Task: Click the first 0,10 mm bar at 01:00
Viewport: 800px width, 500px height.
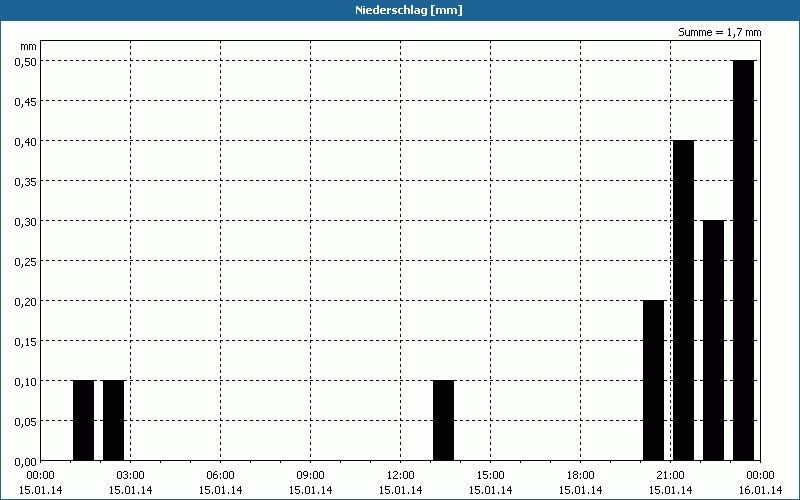Action: click(84, 421)
